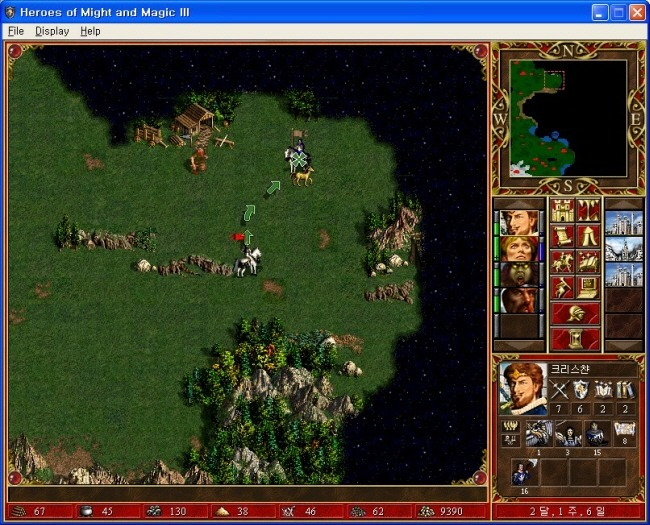
Task: Select the blonde female hero portrait
Action: click(x=519, y=249)
